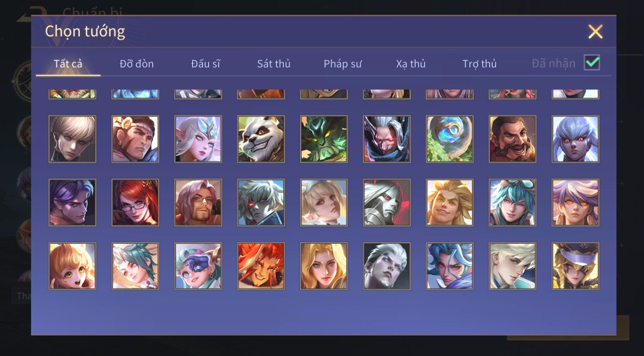The image size is (644, 356).
Task: Select the orange lion-maned hero portrait
Action: [x=261, y=266]
